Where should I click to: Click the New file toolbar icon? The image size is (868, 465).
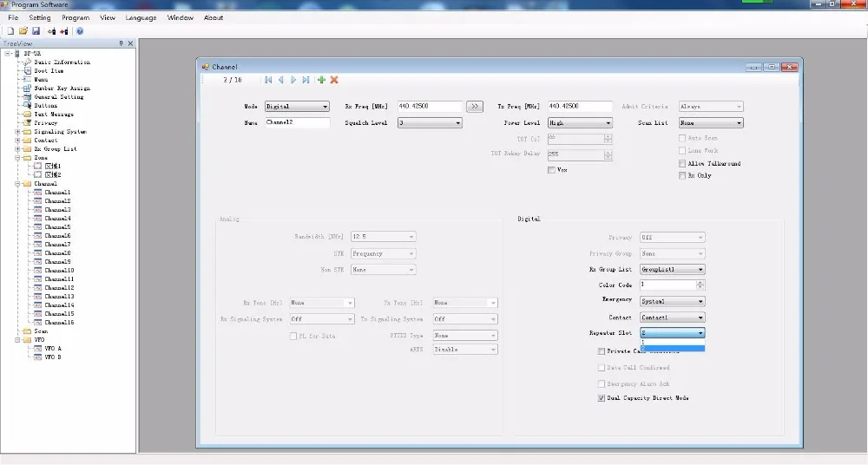pyautogui.click(x=10, y=31)
